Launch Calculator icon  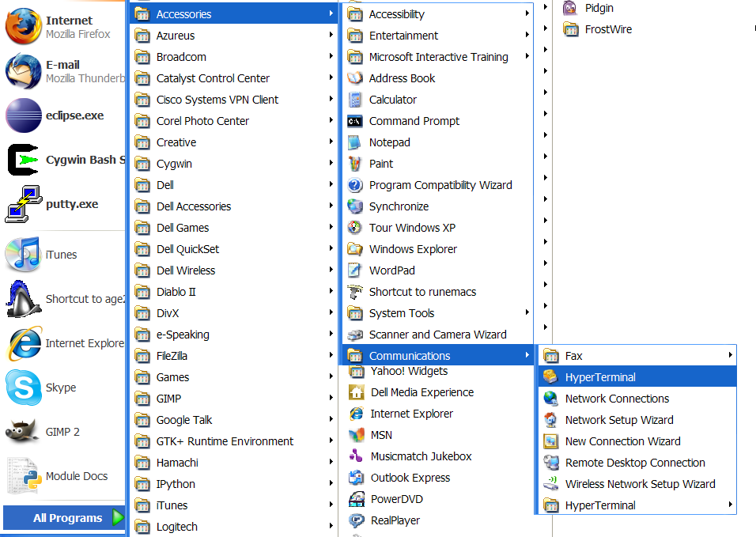355,100
